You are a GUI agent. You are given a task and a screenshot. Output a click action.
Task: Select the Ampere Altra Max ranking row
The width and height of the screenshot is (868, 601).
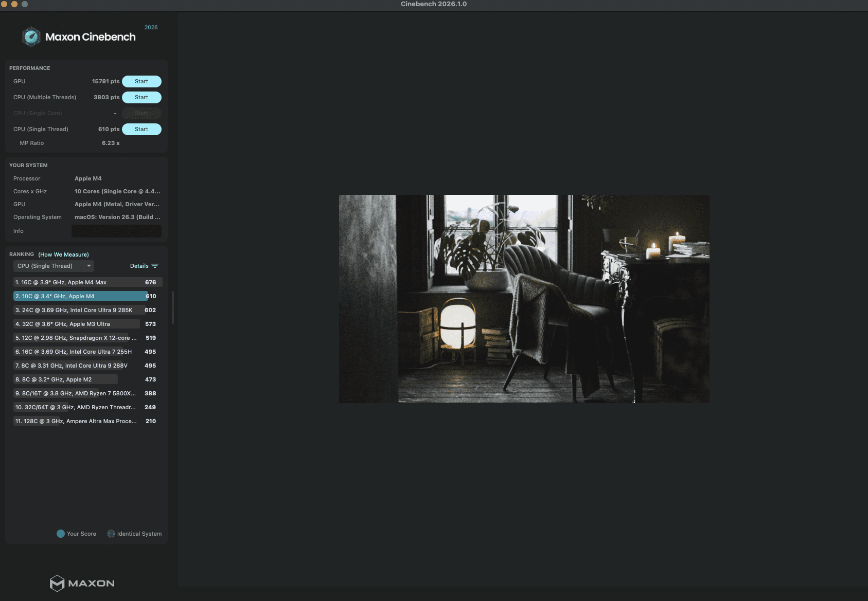click(87, 421)
